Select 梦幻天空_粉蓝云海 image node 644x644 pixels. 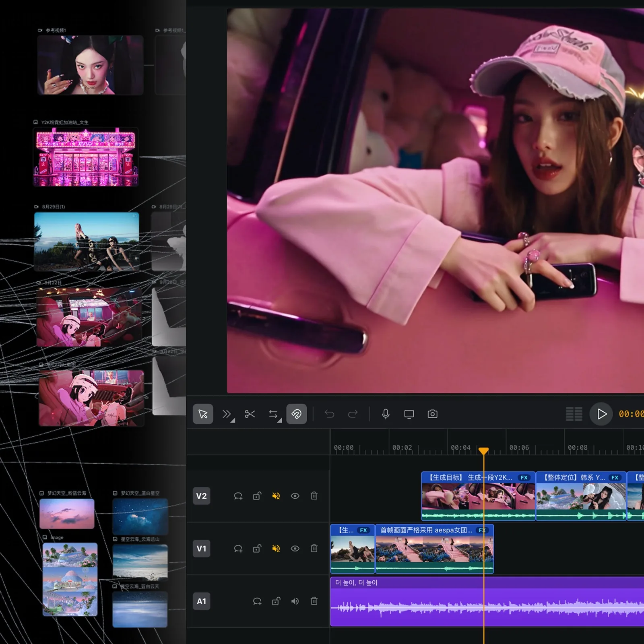tap(67, 514)
